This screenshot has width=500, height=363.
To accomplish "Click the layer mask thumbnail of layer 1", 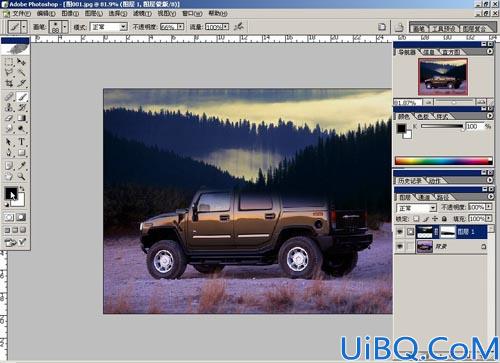I will coord(448,232).
